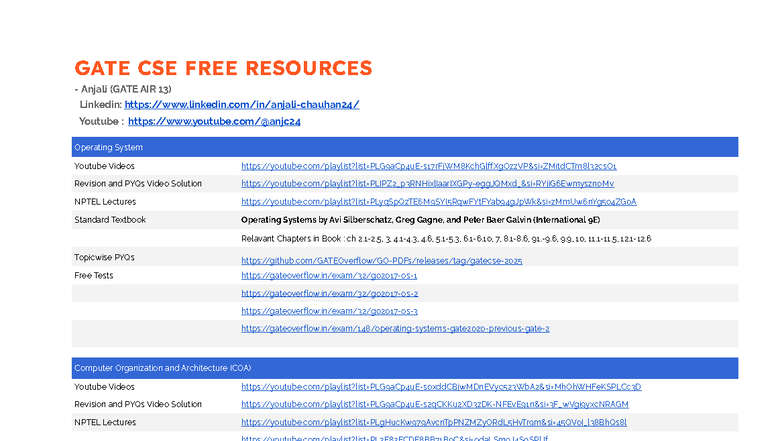Open free test go2017-os-2 link
The height and width of the screenshot is (441, 784).
(330, 294)
